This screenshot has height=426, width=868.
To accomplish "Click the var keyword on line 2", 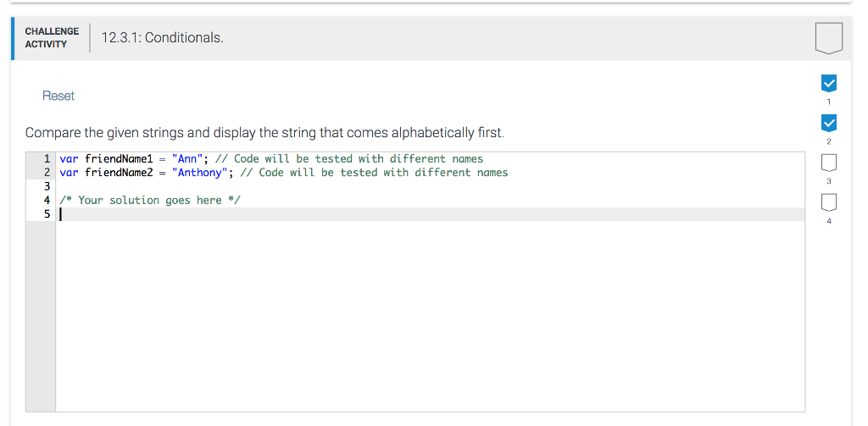I will (70, 173).
